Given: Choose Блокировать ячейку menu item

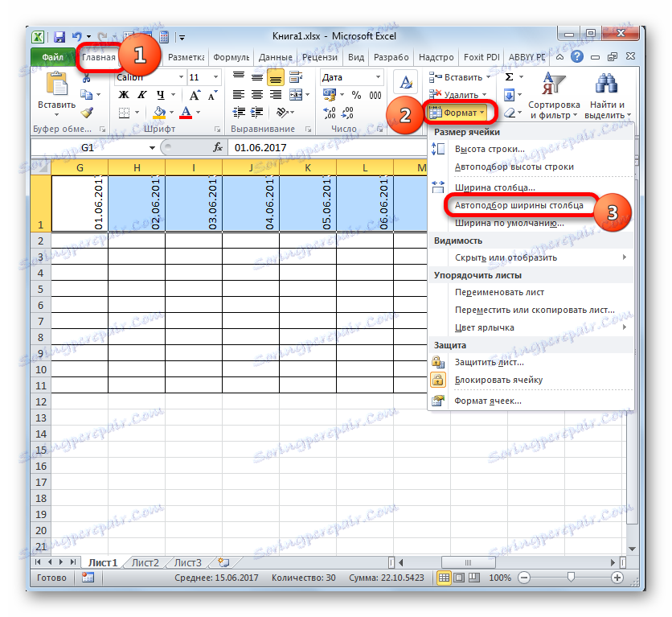Looking at the screenshot, I should [x=498, y=380].
